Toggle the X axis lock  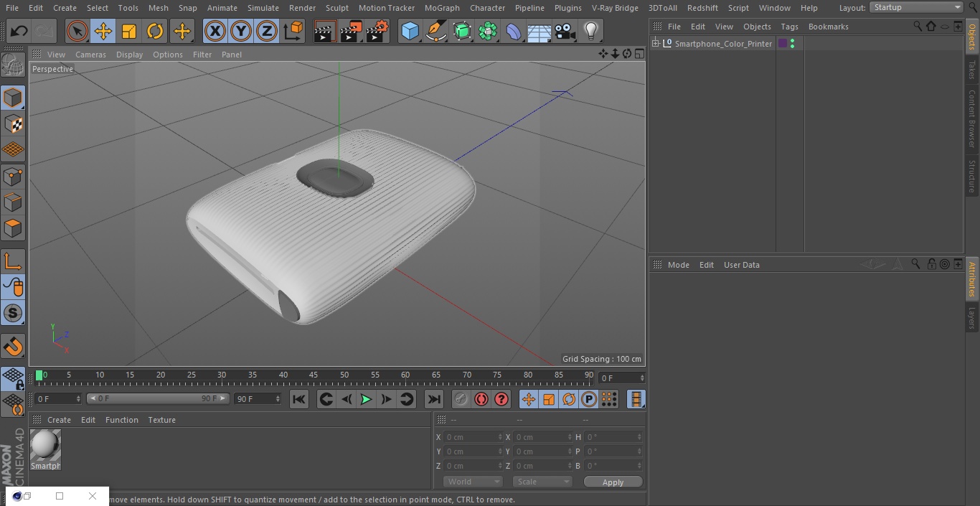(215, 32)
